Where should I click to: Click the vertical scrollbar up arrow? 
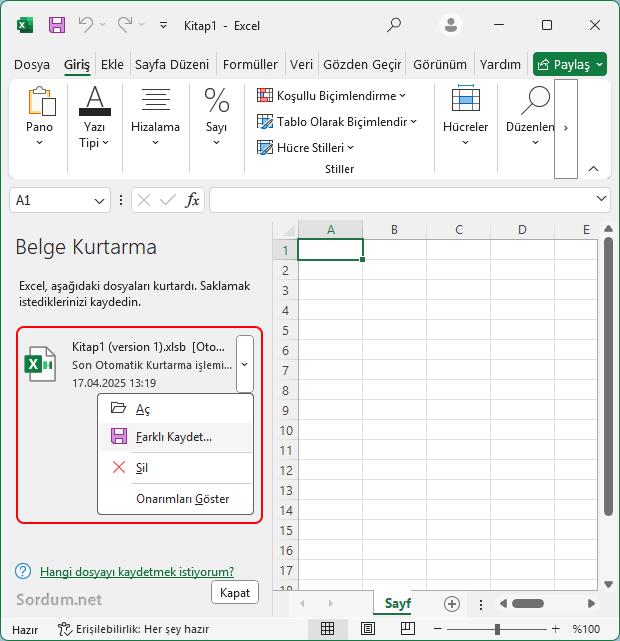point(608,229)
